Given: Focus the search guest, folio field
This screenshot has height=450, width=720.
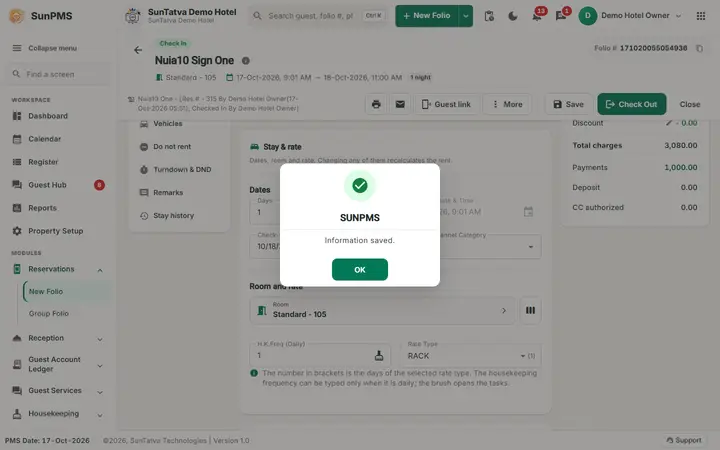Looking at the screenshot, I should coord(318,16).
